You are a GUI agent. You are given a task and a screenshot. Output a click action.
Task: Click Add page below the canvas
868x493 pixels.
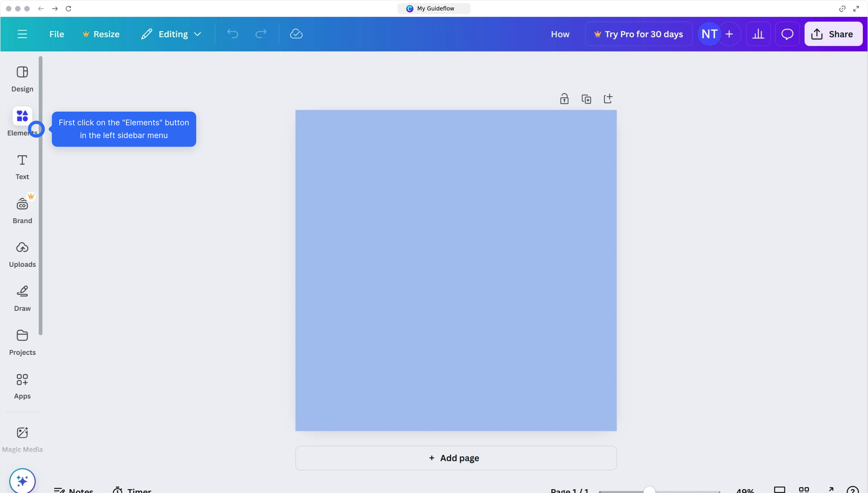pyautogui.click(x=455, y=458)
